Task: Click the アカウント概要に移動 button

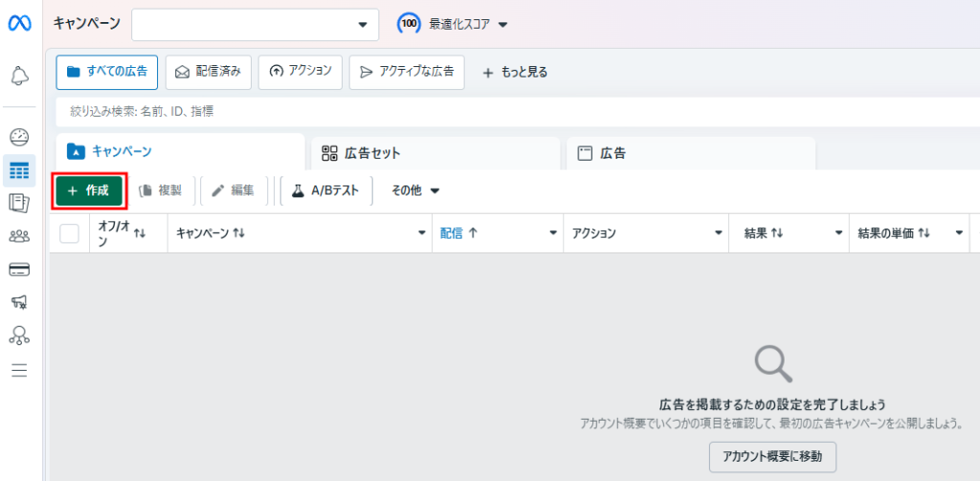Action: point(772,457)
